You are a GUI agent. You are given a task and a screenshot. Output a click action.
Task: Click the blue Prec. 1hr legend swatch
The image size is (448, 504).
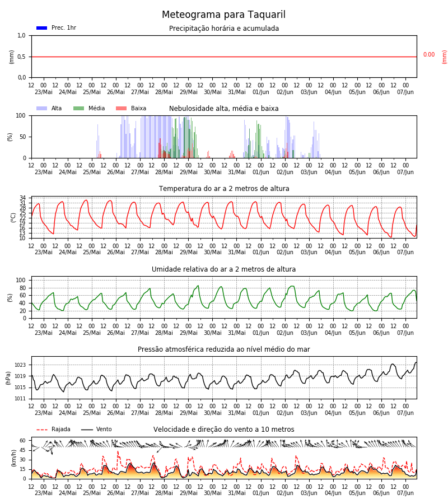(x=42, y=28)
